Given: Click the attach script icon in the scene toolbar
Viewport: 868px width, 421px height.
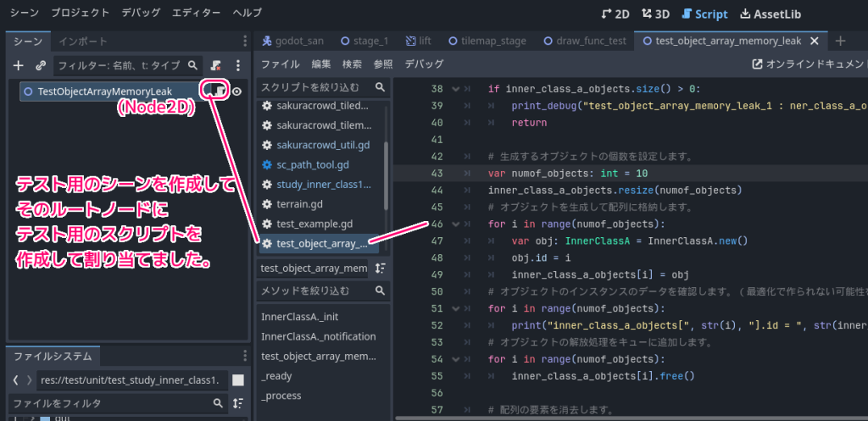Looking at the screenshot, I should coord(216,66).
